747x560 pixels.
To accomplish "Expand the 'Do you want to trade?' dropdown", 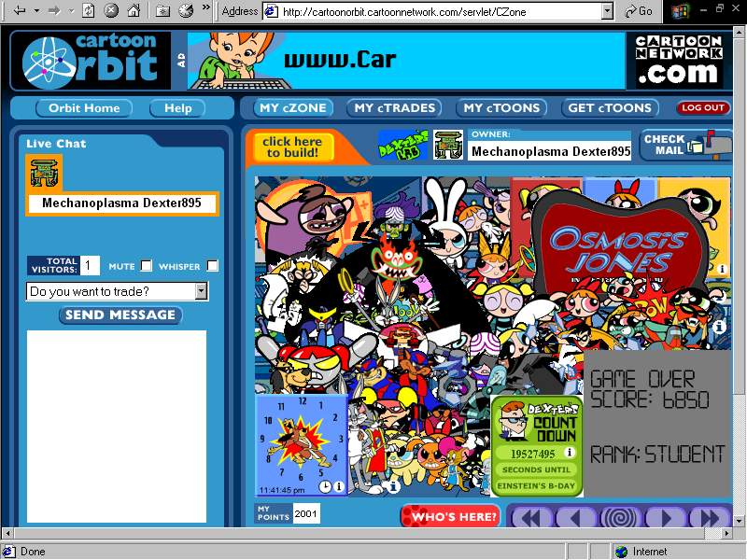I will pyautogui.click(x=201, y=292).
